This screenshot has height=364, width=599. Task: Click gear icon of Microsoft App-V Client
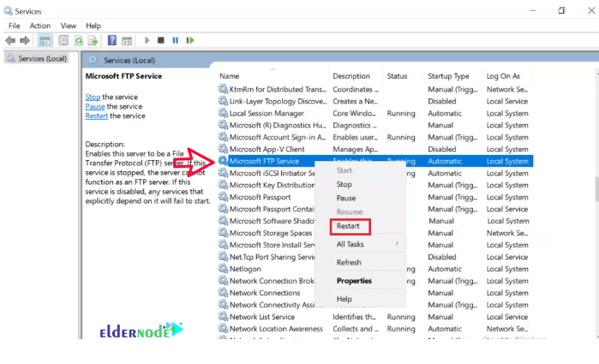click(223, 149)
